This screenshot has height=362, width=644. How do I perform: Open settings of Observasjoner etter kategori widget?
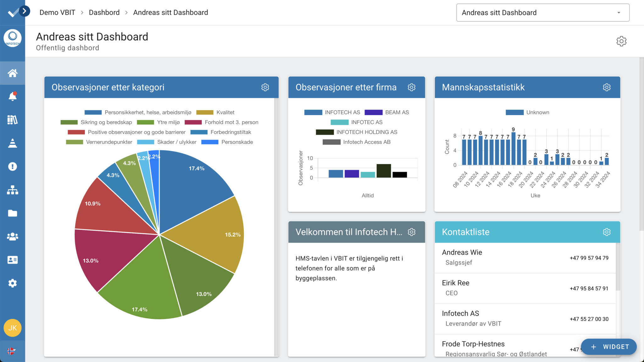pyautogui.click(x=265, y=87)
